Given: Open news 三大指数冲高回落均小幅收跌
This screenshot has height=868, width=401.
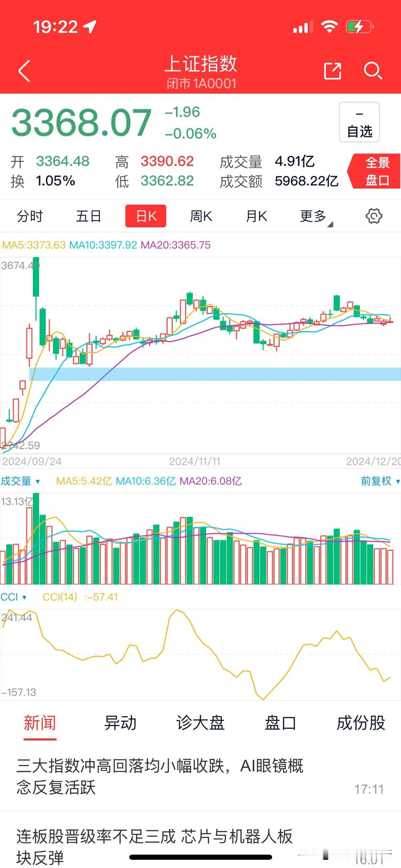Looking at the screenshot, I should (200, 777).
